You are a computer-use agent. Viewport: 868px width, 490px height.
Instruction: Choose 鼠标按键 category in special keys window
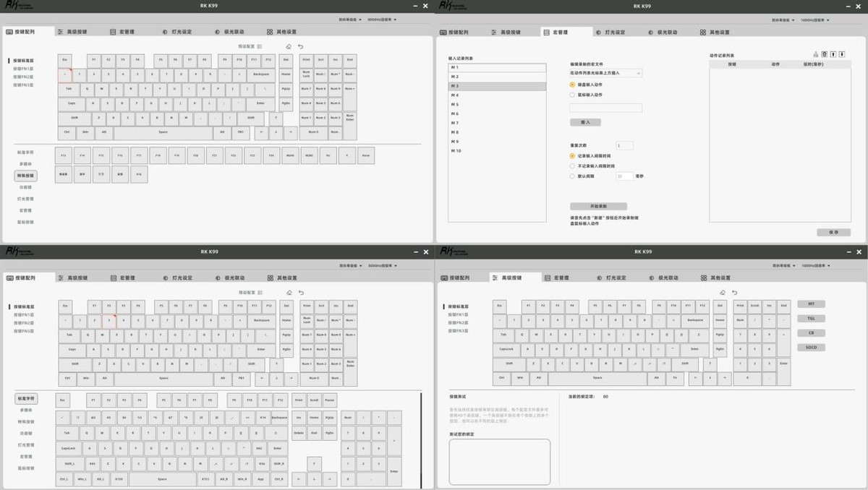coord(25,222)
